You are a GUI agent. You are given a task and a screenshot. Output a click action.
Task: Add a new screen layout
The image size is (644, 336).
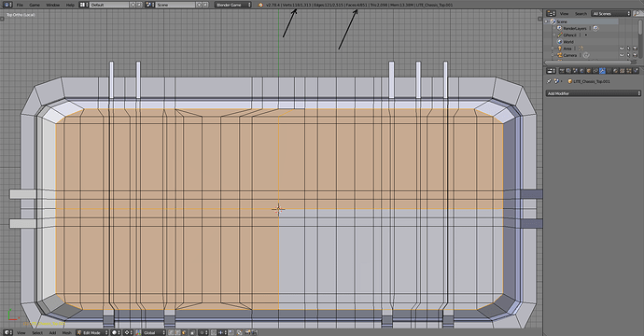(x=133, y=5)
